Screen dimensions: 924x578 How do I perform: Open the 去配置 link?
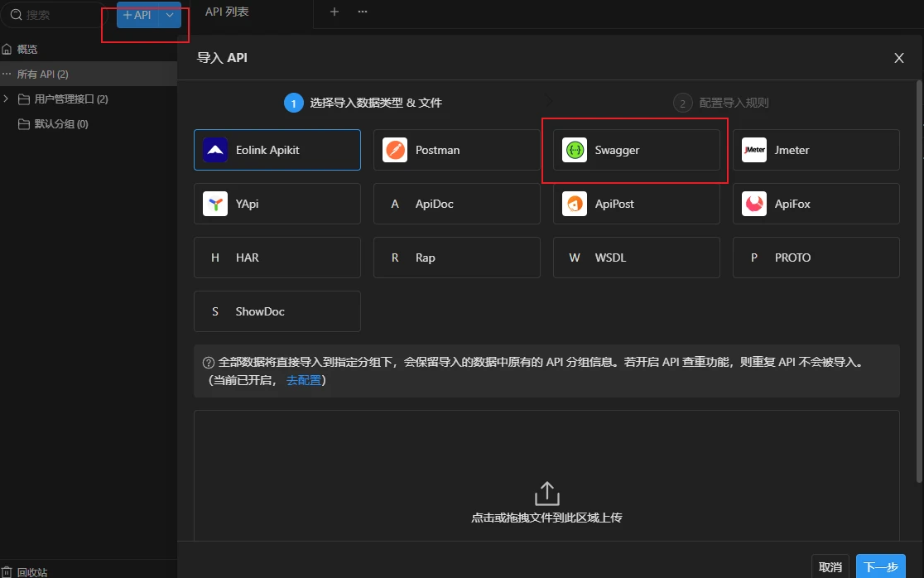(304, 380)
